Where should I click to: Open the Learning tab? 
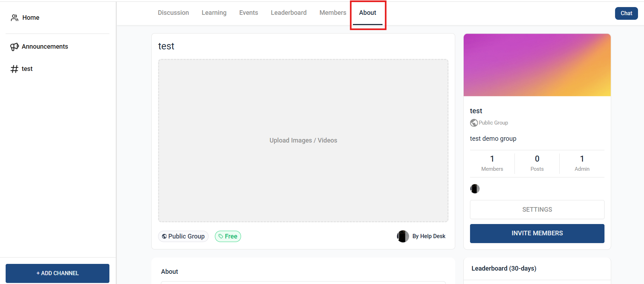point(214,13)
